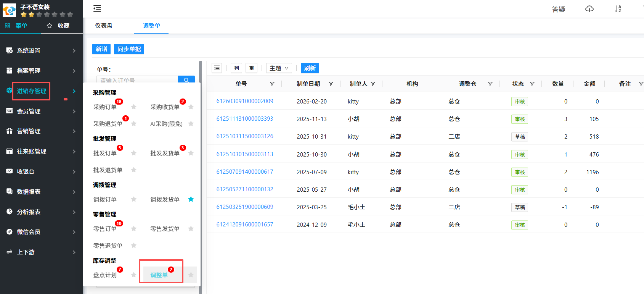This screenshot has width=644, height=294.
Task: Click the 重 reset icon button
Action: point(251,68)
